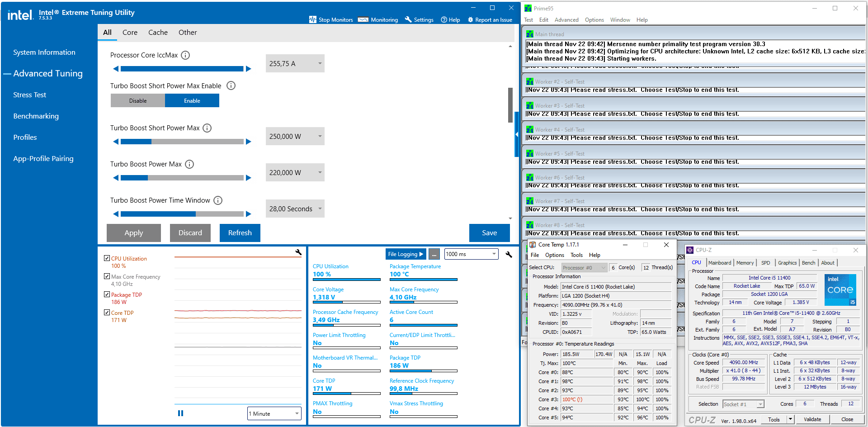868x427 pixels.
Task: Click right arrow of Processor Core IccMax slider
Action: coord(248,69)
